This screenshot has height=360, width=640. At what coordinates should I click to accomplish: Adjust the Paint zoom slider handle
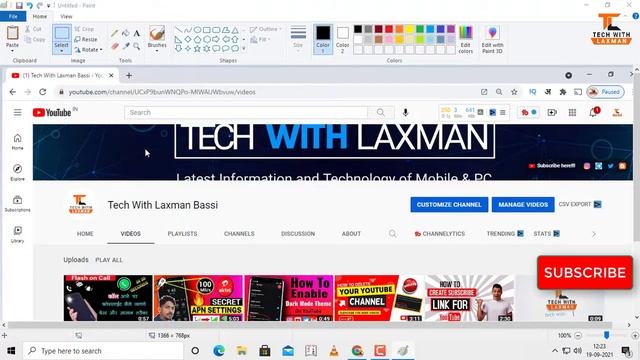click(x=607, y=335)
